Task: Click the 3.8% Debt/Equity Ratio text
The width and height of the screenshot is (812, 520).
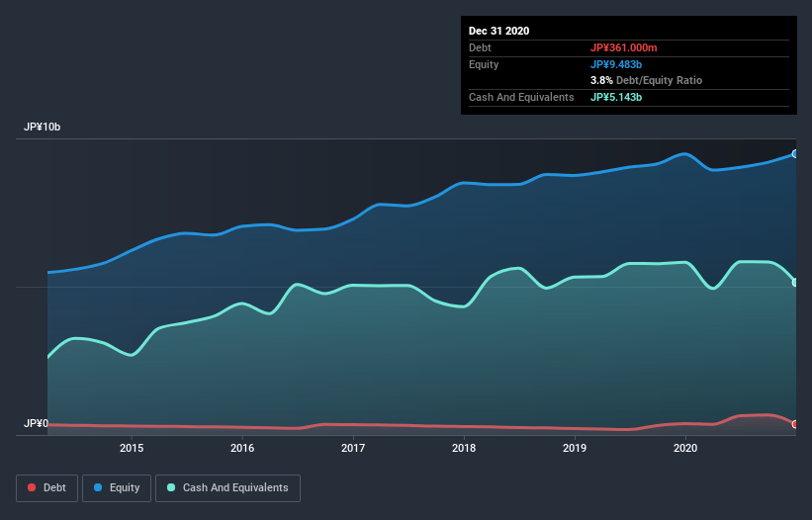Action: click(x=646, y=81)
